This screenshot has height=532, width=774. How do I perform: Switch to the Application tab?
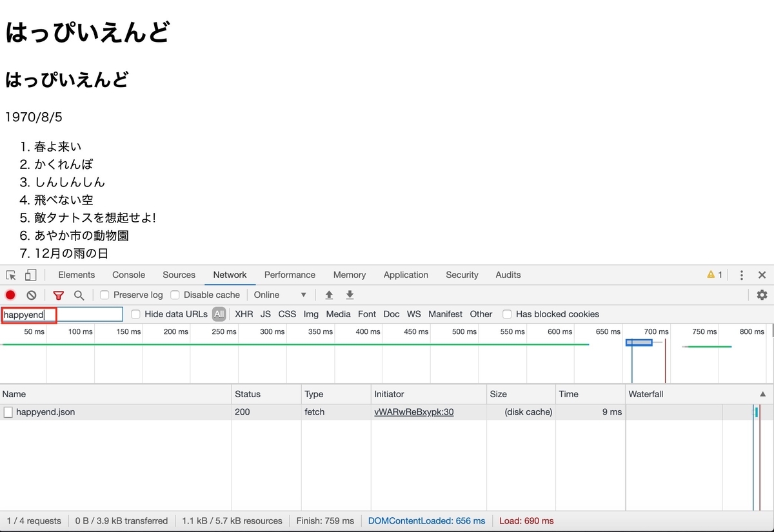[x=406, y=275]
